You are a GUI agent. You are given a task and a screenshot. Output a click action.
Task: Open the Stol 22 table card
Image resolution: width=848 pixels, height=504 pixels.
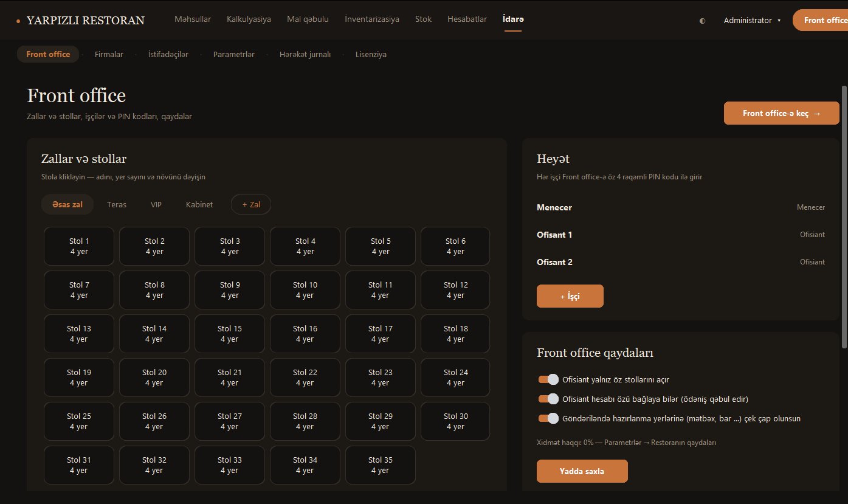pyautogui.click(x=305, y=378)
